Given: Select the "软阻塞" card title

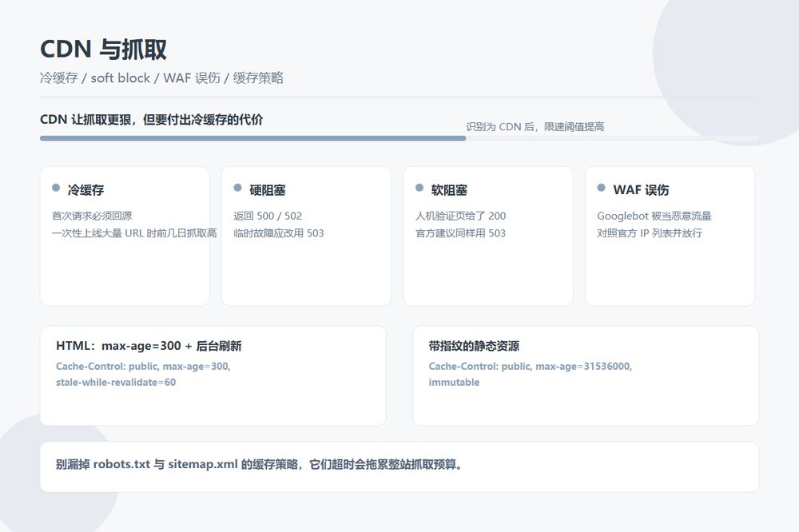Looking at the screenshot, I should click(x=449, y=190).
